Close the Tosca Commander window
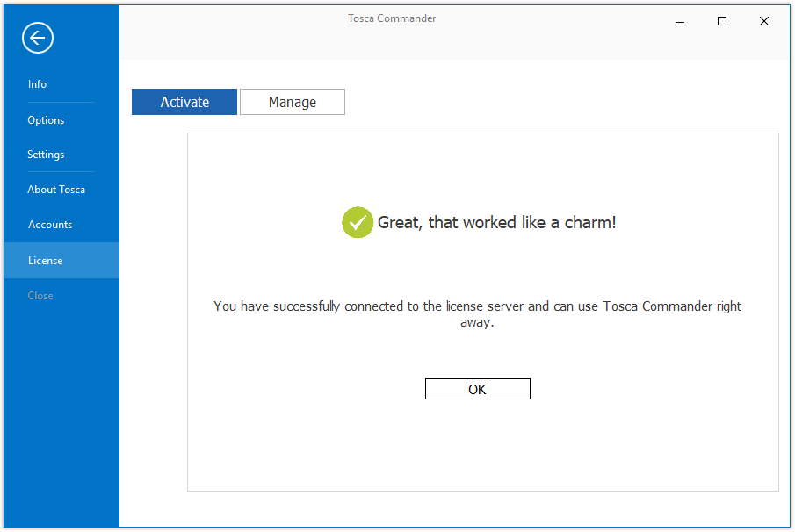Screen dimensions: 795x532 (x=764, y=21)
